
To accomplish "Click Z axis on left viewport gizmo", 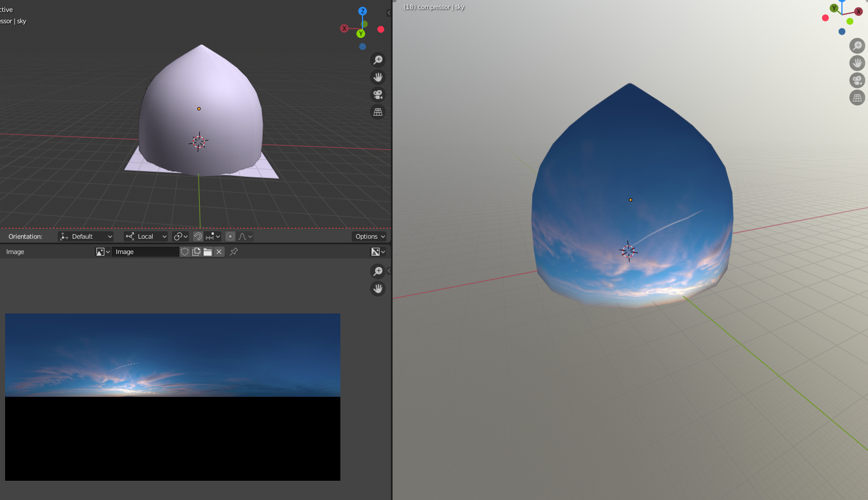I will 363,11.
